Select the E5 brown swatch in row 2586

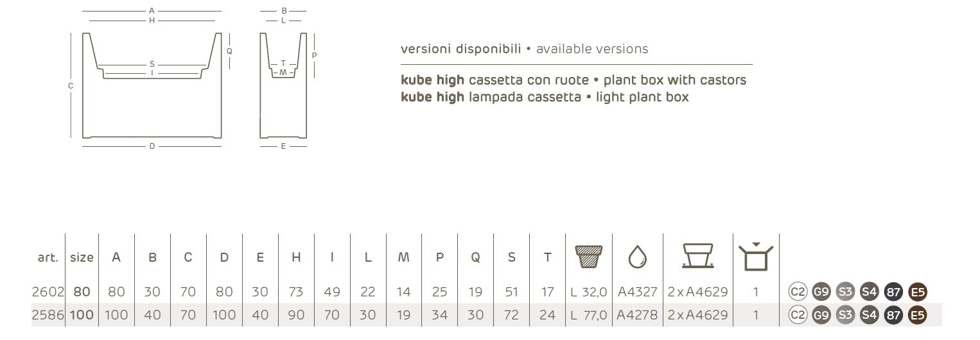pyautogui.click(x=918, y=315)
